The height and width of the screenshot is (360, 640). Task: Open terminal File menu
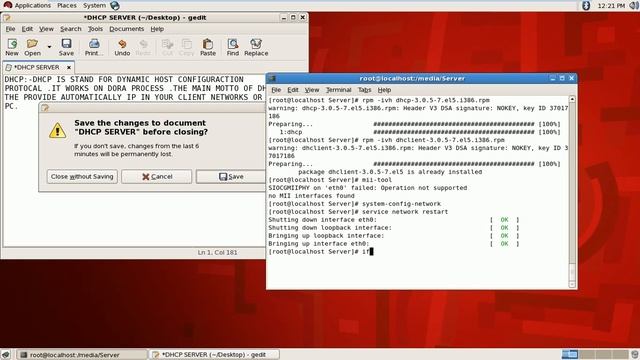click(x=276, y=90)
